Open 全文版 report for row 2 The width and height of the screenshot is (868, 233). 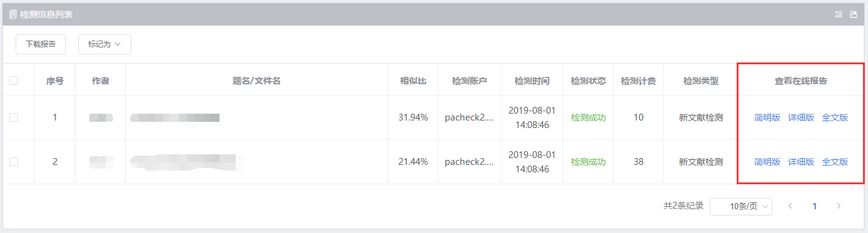point(835,162)
